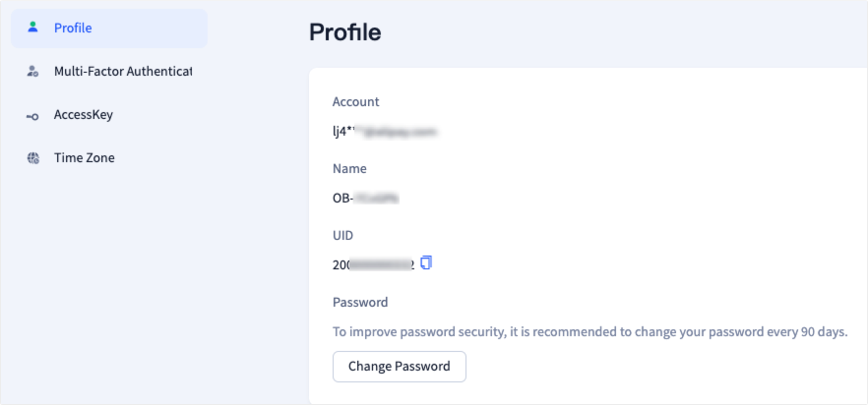Click the Profile page heading
868x405 pixels.
[344, 32]
